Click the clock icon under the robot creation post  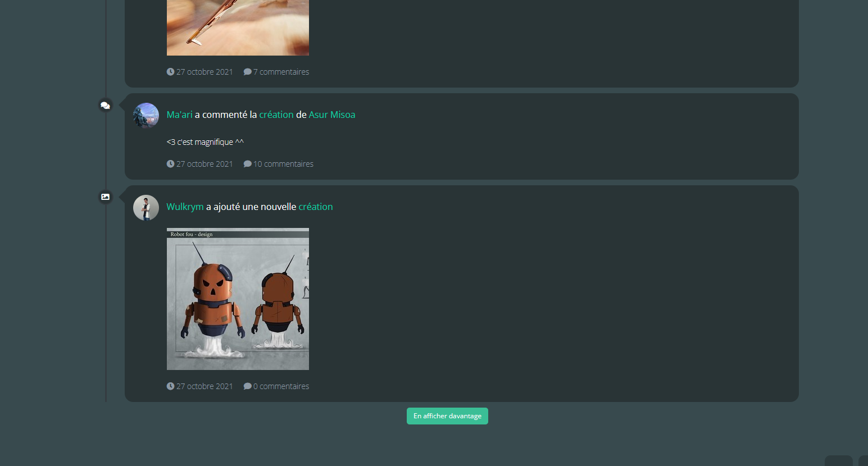pos(170,386)
